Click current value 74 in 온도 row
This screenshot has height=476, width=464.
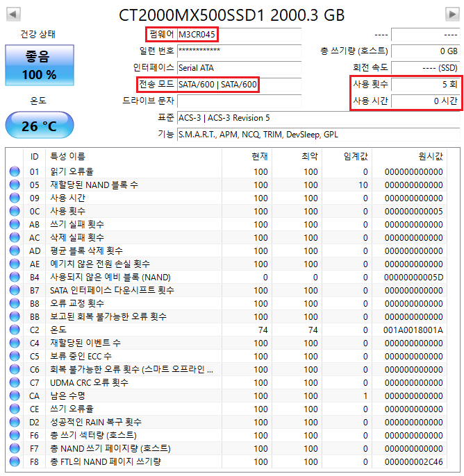pos(263,330)
